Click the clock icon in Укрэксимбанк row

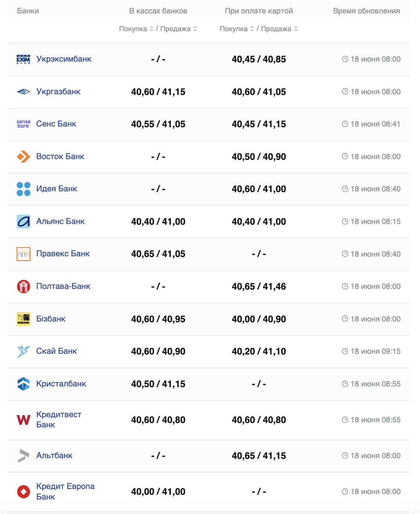[x=345, y=59]
